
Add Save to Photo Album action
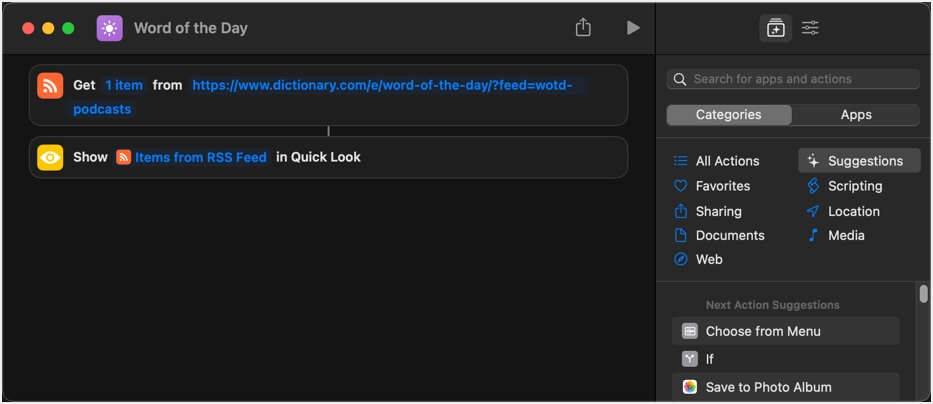(x=768, y=387)
